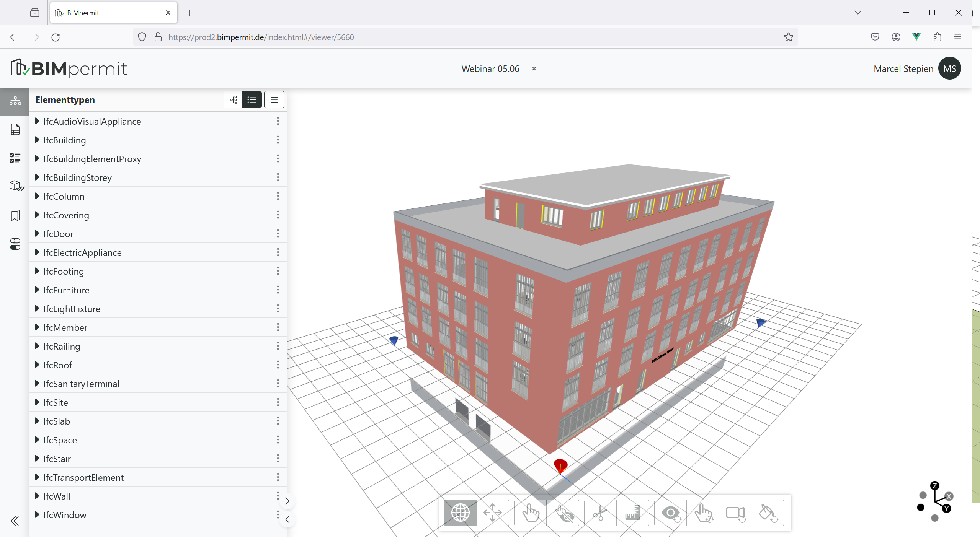
Task: Open the Elementtypen hamburger menu
Action: click(274, 100)
